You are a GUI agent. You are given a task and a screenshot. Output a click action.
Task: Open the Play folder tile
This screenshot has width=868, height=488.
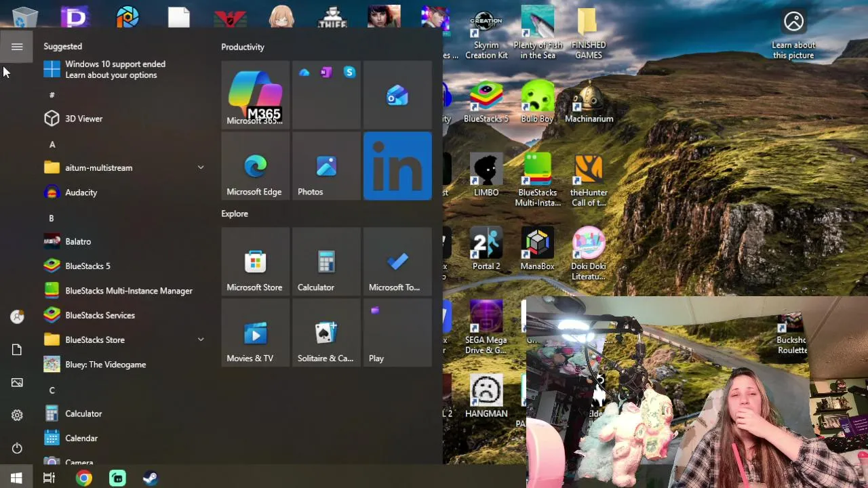(x=397, y=333)
